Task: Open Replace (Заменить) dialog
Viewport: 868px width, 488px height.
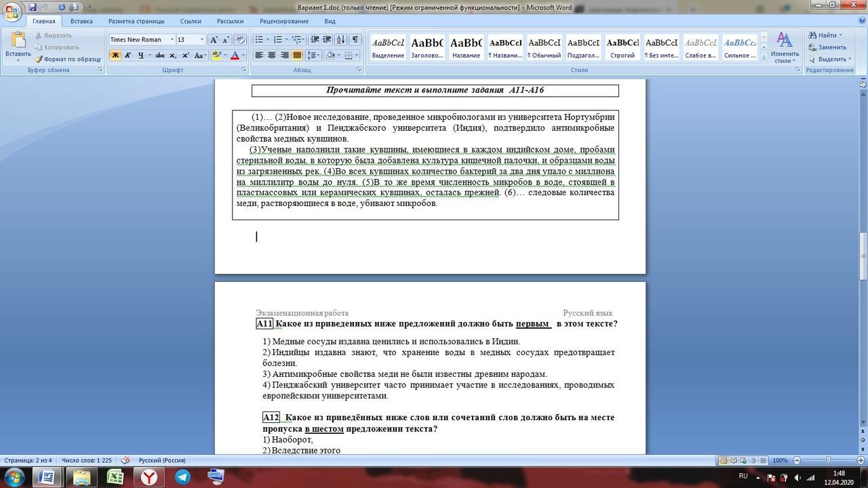Action: [x=827, y=47]
